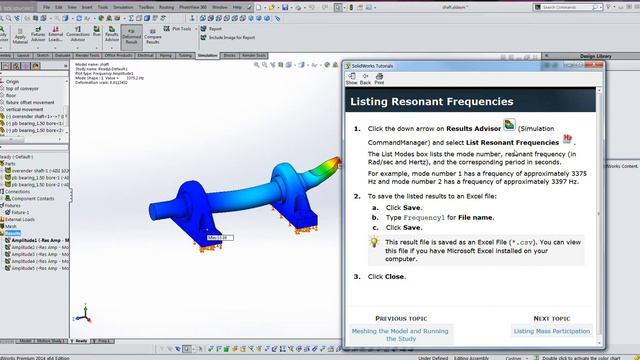Select fixture offset movement in the tree
Image resolution: width=640 pixels, height=360 pixels.
[x=30, y=102]
